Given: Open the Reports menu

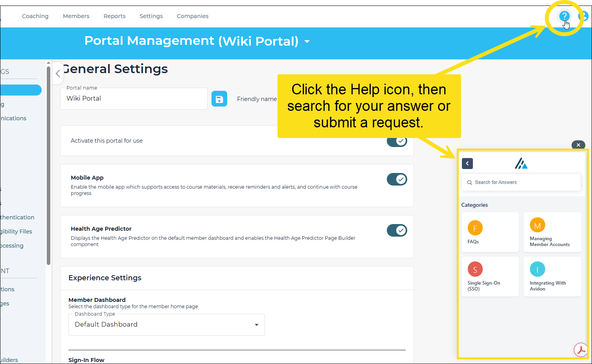Looking at the screenshot, I should pyautogui.click(x=114, y=16).
